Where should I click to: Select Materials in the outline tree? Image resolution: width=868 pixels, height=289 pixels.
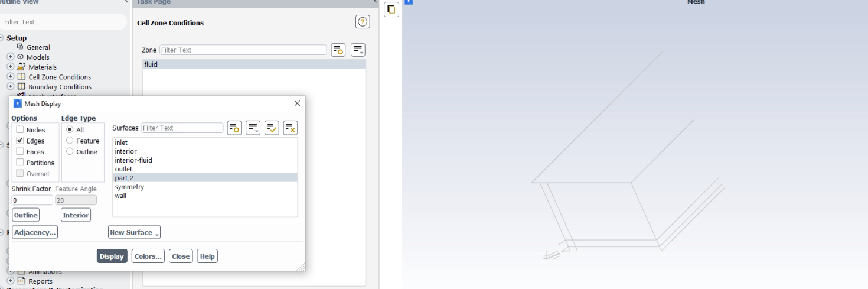coord(43,67)
